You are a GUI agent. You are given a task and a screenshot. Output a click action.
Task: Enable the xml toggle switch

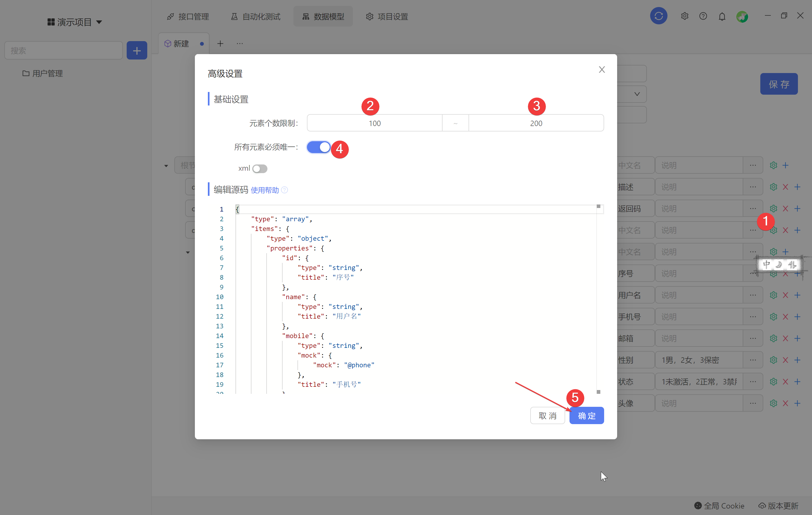point(260,169)
